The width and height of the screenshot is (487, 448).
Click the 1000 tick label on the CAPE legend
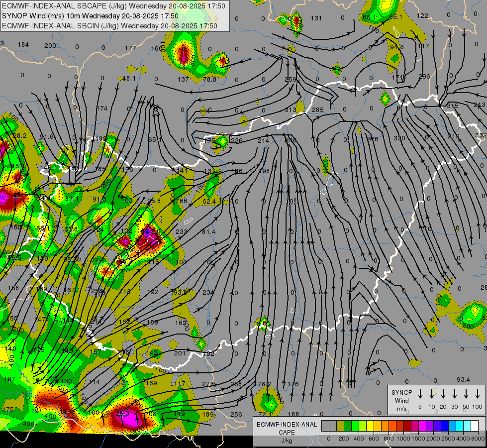[x=403, y=439]
